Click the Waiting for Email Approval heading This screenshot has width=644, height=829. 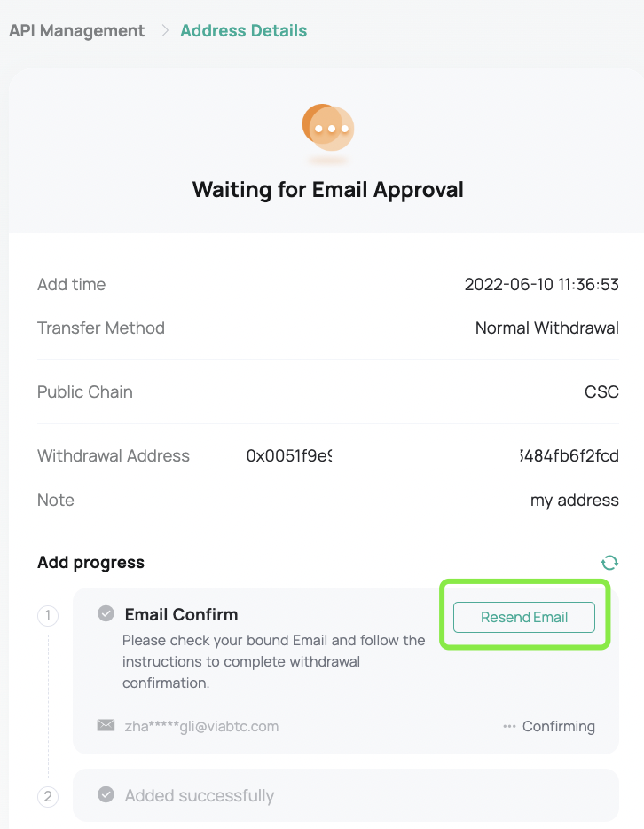tap(327, 190)
